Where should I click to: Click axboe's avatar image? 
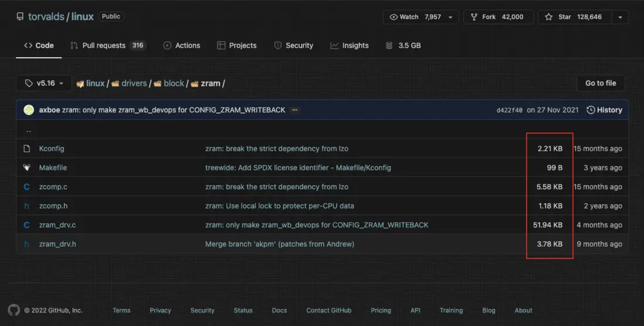tap(29, 110)
